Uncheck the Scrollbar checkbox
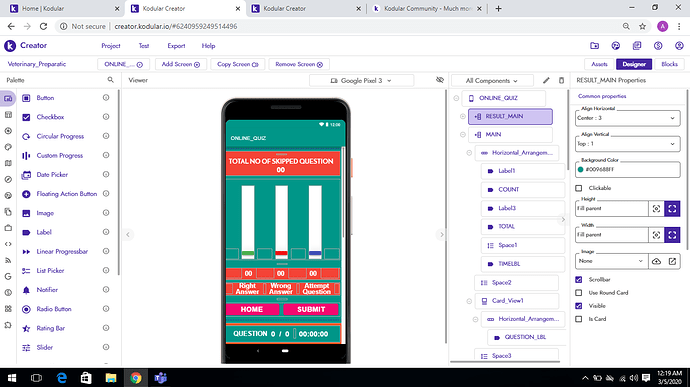 tap(579, 280)
